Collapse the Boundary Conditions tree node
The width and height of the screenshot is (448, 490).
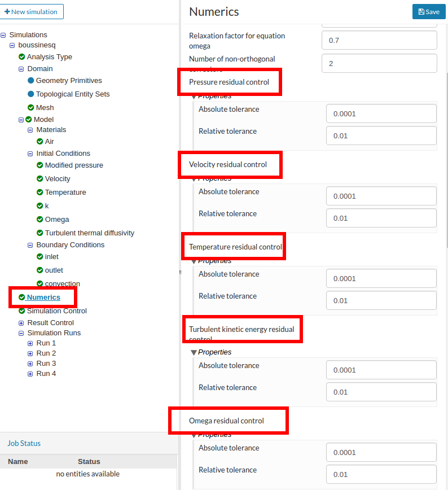(30, 245)
